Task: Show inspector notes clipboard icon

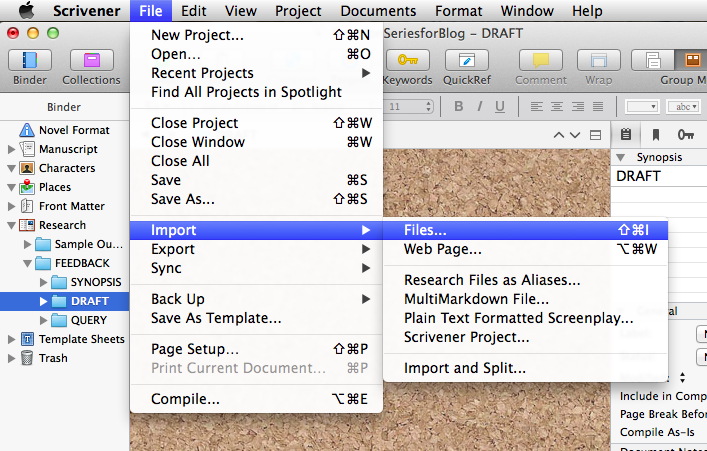Action: (x=625, y=134)
